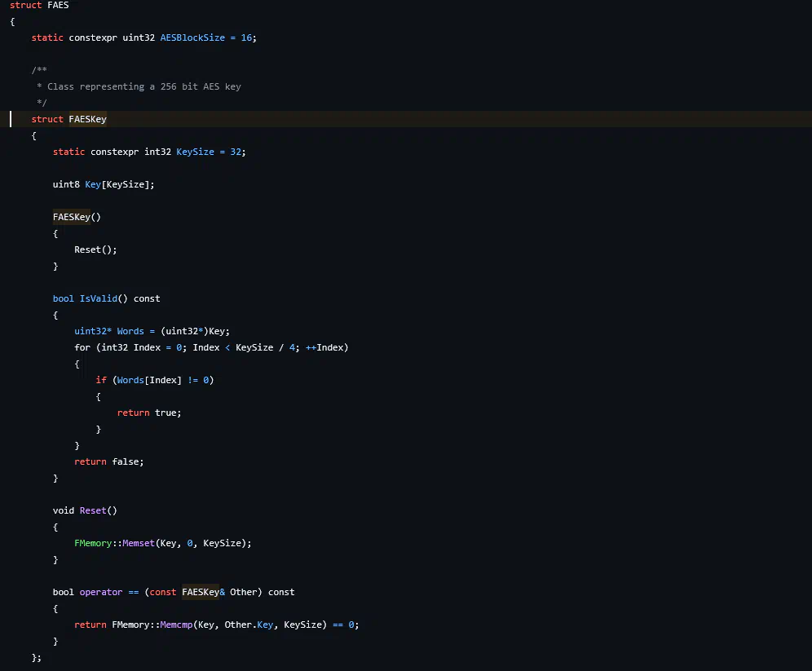
Task: Click the IsValid function name
Action: [98, 298]
